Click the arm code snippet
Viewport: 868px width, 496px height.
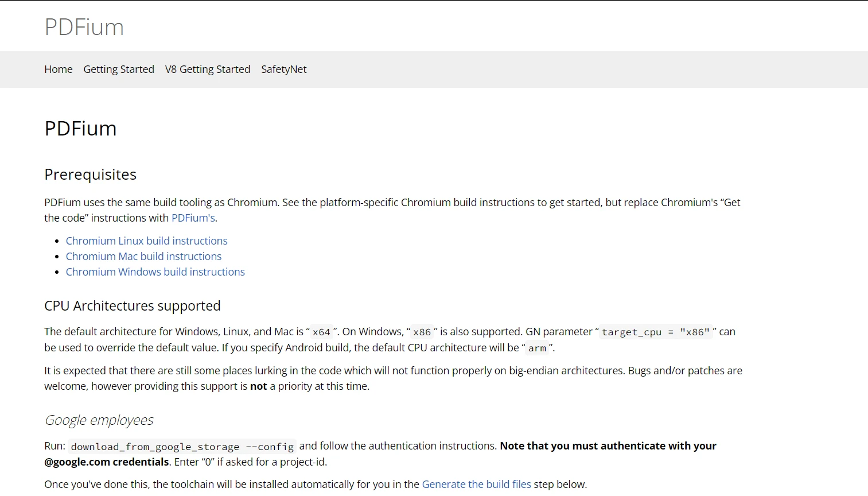[538, 348]
